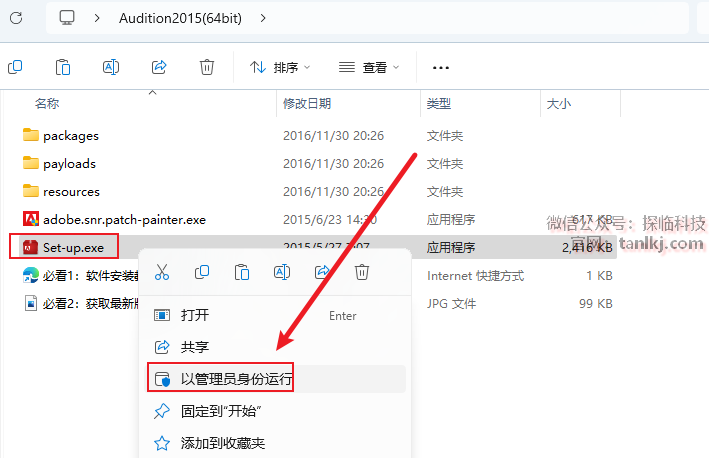
Task: Click the toolbar Rename icon
Action: [111, 67]
